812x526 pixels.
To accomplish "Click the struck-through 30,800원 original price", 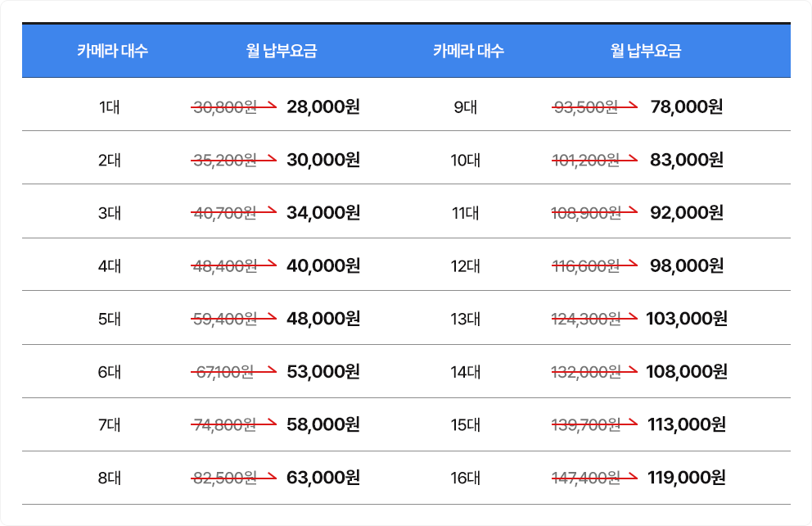I will [225, 107].
